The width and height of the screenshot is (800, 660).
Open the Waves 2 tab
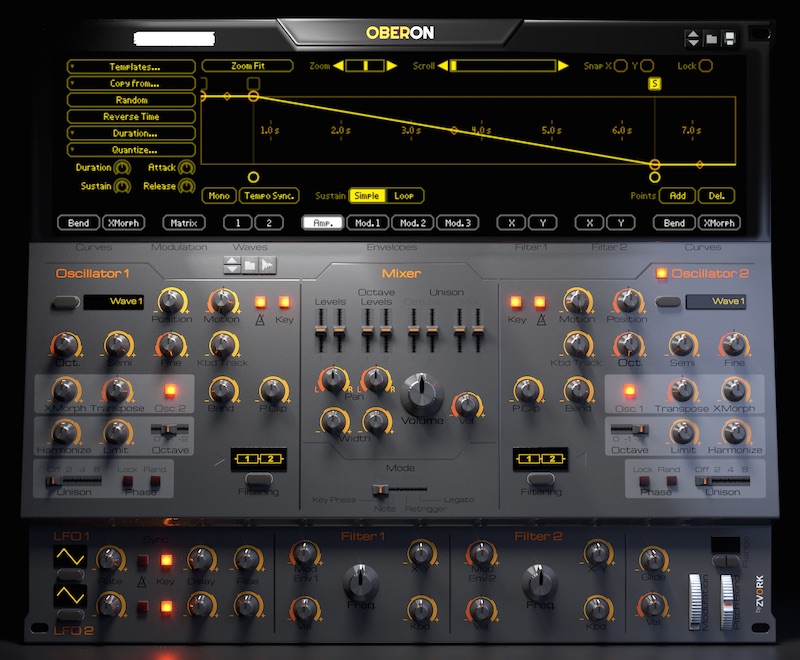tap(269, 223)
